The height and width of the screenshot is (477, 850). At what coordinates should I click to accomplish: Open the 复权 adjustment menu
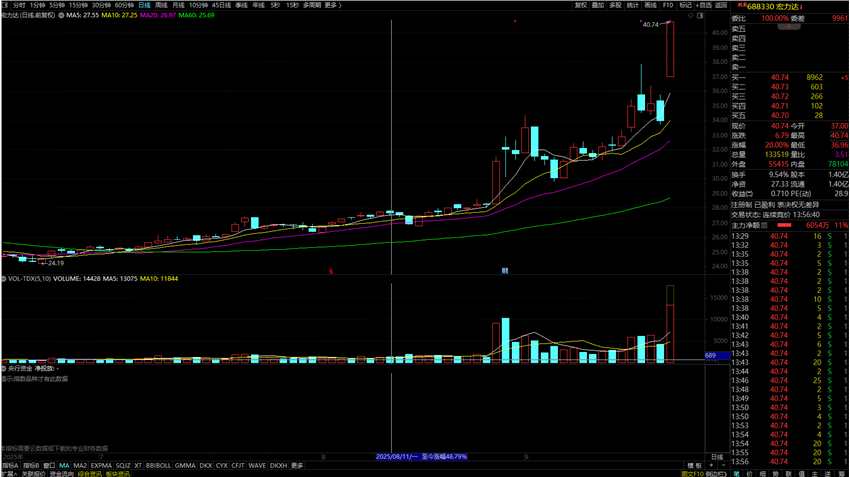[x=581, y=5]
